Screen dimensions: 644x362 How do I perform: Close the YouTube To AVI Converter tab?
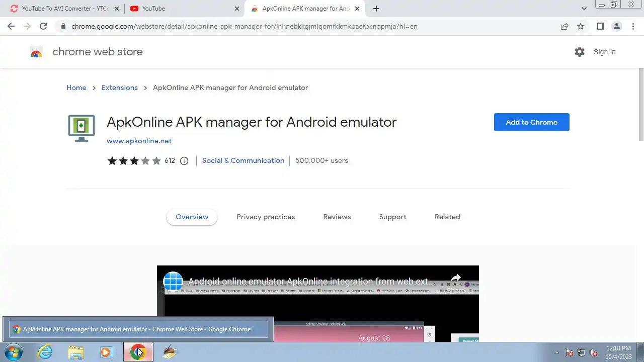(117, 9)
